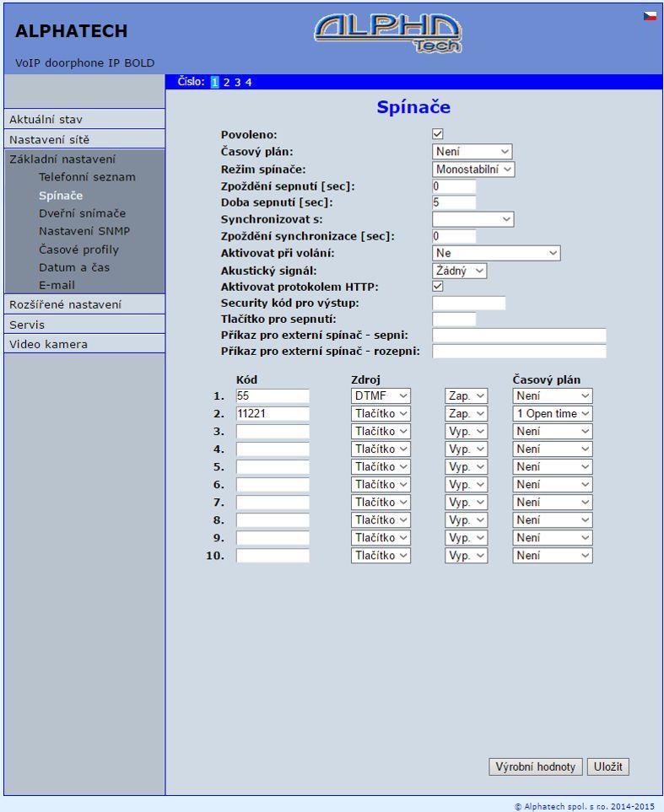The width and height of the screenshot is (664, 812).
Task: Open Telefonní seznam submenu item
Action: pos(87,177)
